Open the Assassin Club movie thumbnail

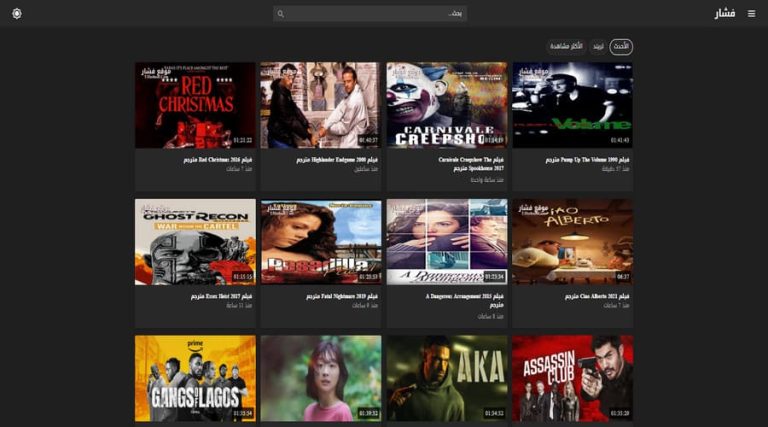573,378
